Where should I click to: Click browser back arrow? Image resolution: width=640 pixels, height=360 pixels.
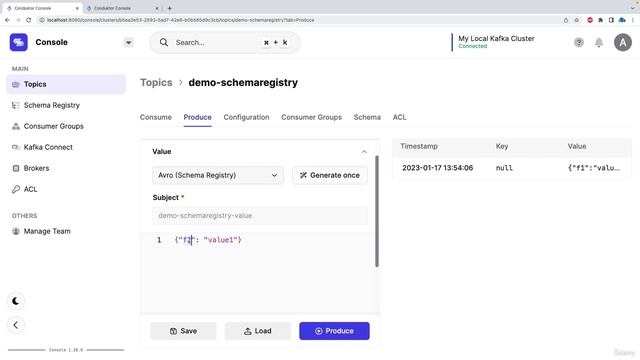(x=7, y=20)
